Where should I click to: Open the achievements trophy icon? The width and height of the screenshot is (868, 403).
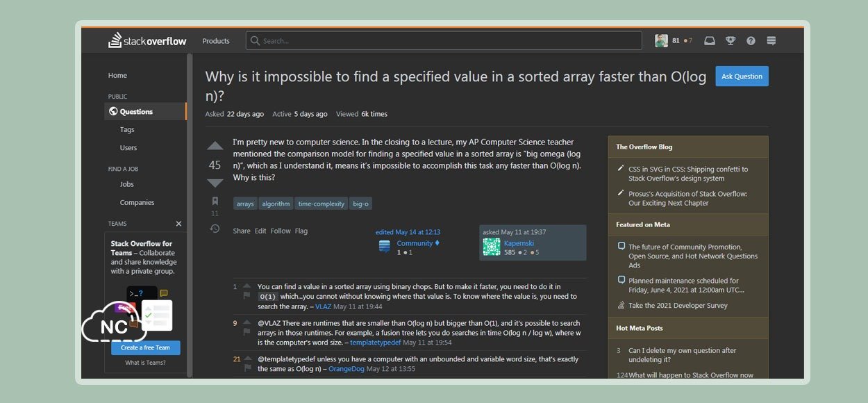[x=730, y=41]
